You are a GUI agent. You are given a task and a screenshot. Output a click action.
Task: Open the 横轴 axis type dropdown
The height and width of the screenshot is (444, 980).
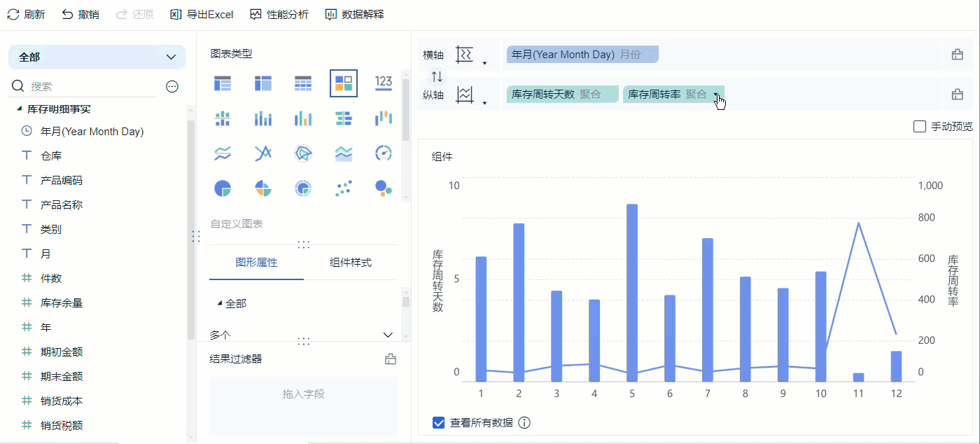click(484, 64)
